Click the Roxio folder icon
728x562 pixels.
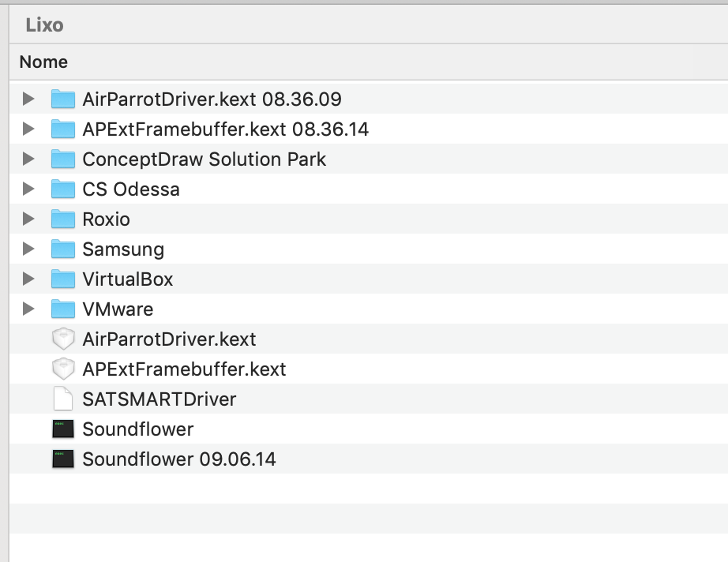(63, 219)
